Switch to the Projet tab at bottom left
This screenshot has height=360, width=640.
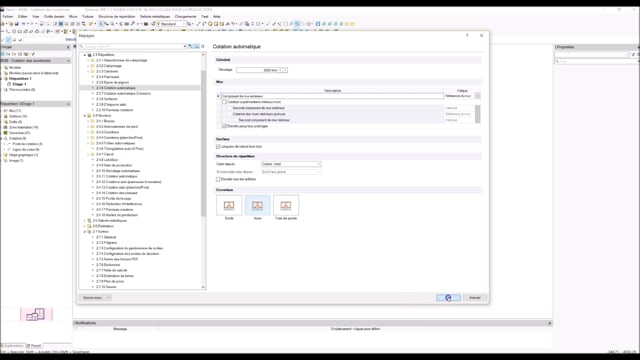tap(34, 346)
